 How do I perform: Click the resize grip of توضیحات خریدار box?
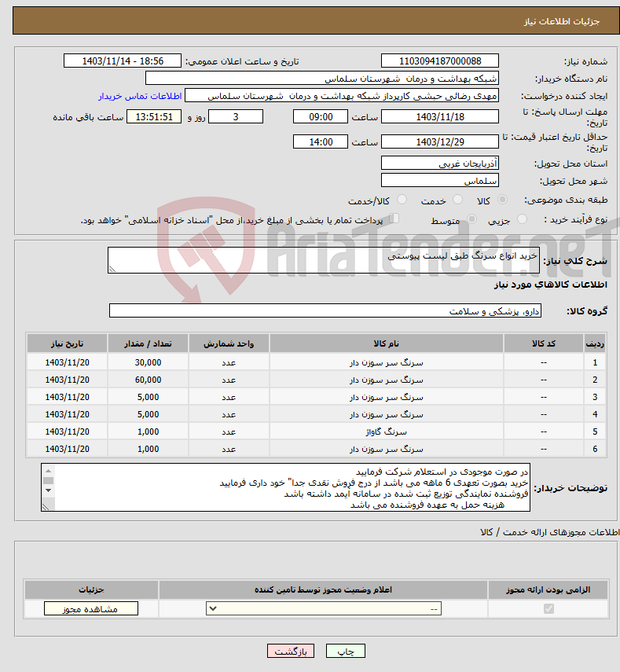click(46, 507)
